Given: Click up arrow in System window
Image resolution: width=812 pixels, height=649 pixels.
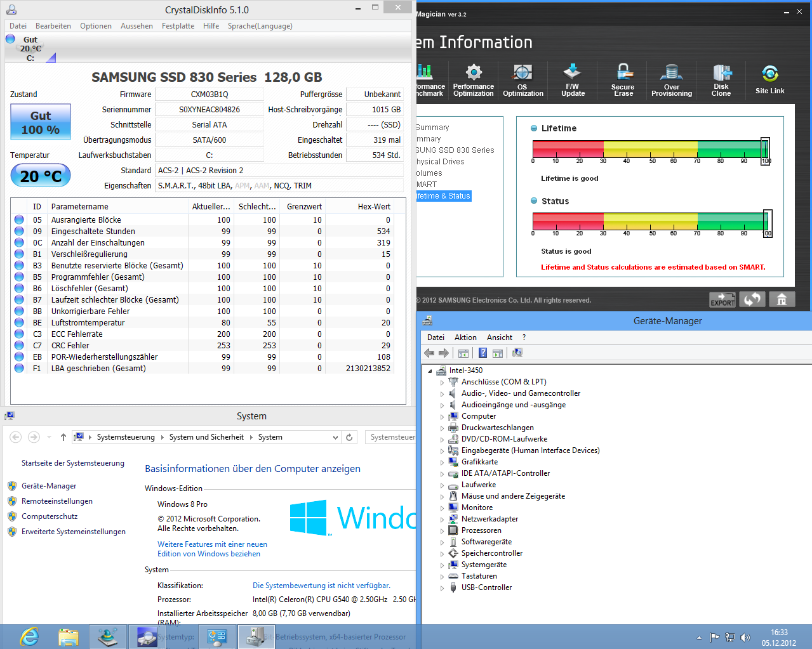Looking at the screenshot, I should [63, 437].
